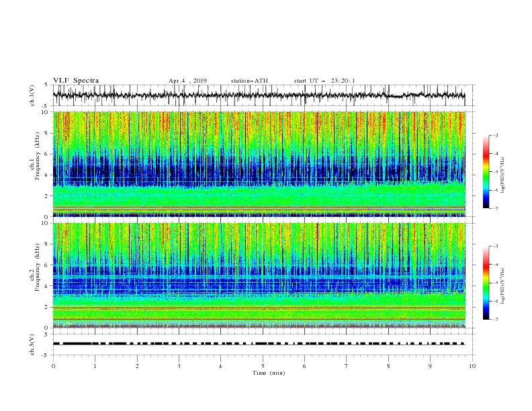Click the 'start UT = 23:20:1' label
Viewport: 532px width, 411px height.
click(x=324, y=81)
